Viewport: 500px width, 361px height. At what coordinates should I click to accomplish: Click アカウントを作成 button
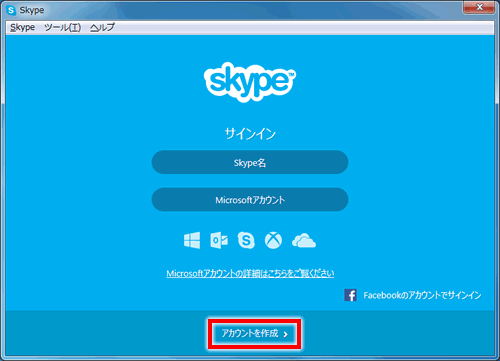coord(255,334)
